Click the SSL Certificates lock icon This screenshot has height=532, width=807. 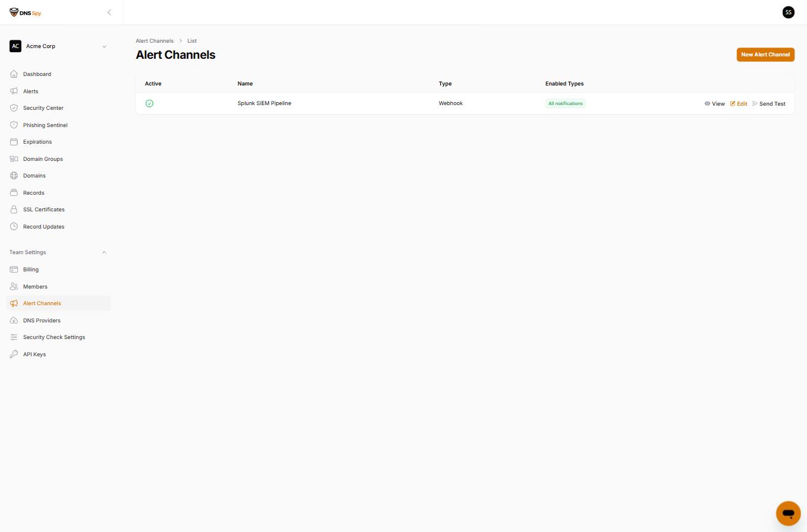14,210
